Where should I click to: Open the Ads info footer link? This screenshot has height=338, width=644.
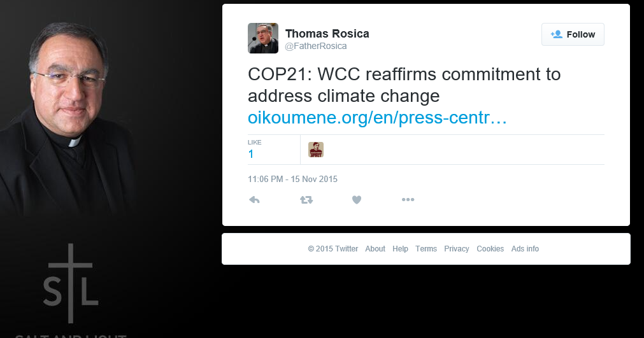(x=525, y=249)
